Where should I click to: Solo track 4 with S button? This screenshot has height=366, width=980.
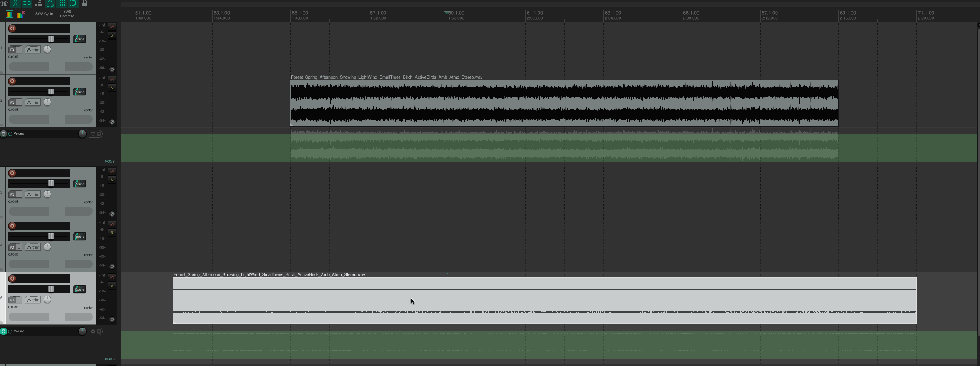point(112,233)
